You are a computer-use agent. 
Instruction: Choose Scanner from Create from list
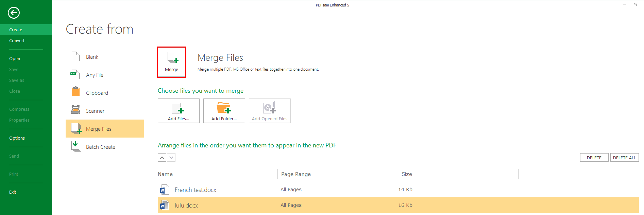(x=105, y=111)
